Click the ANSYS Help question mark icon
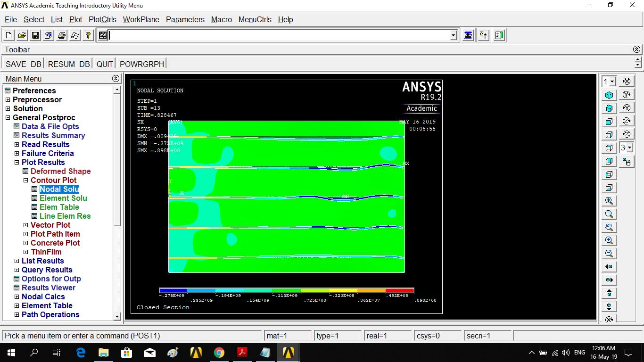644x362 pixels. click(x=88, y=35)
